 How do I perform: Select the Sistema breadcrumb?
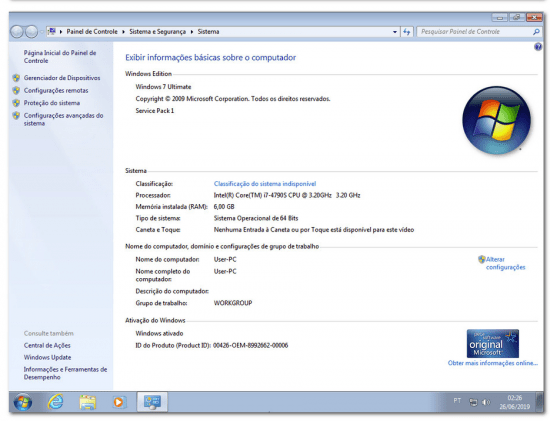click(x=208, y=32)
